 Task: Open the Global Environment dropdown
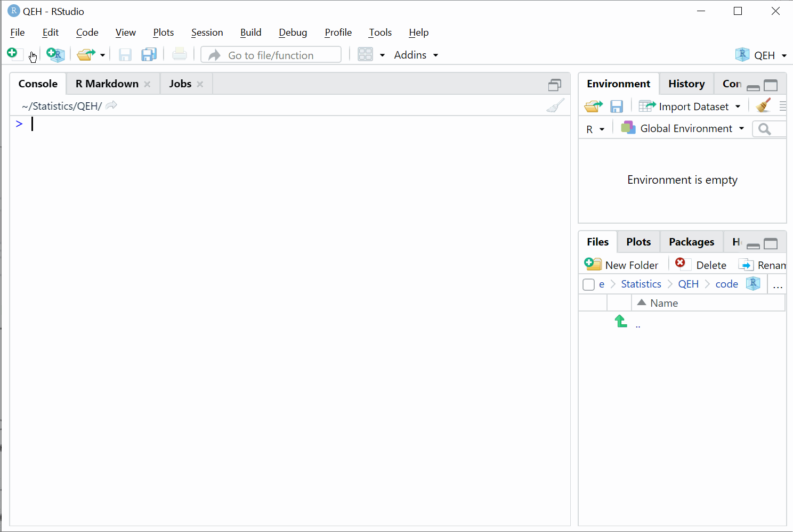(x=683, y=128)
